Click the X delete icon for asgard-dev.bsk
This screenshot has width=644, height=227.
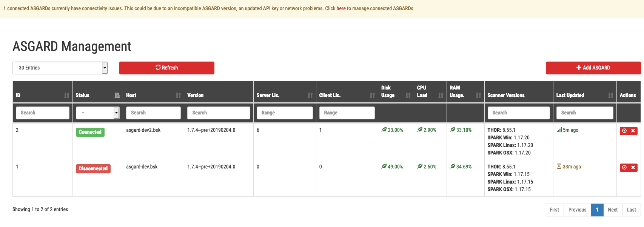(633, 167)
